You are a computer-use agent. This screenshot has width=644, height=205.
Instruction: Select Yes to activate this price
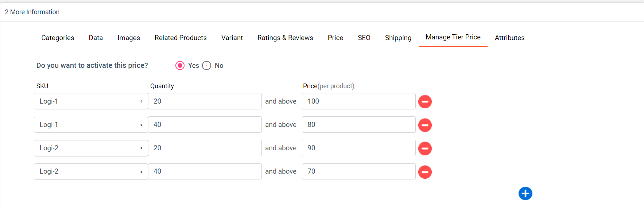tap(180, 65)
